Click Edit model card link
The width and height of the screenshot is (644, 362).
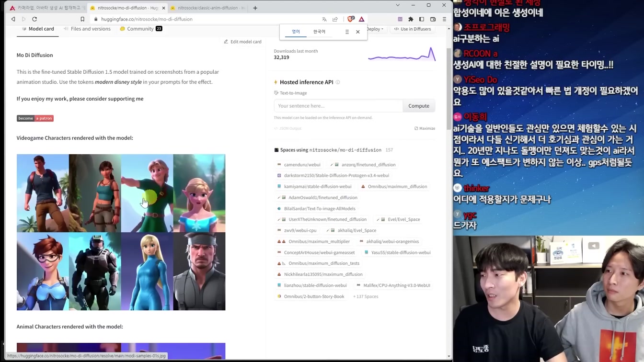pyautogui.click(x=242, y=42)
